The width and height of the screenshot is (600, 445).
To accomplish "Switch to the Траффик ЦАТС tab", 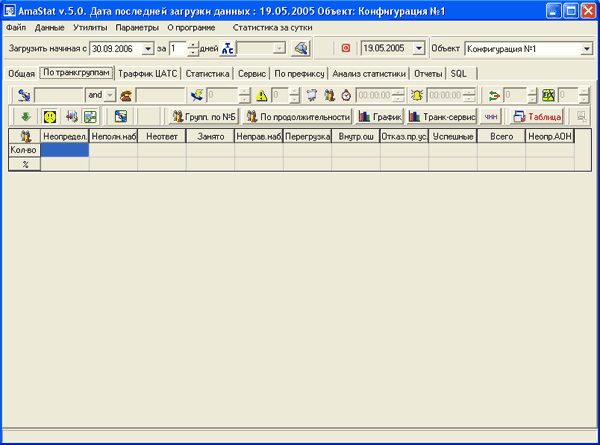I will click(147, 73).
